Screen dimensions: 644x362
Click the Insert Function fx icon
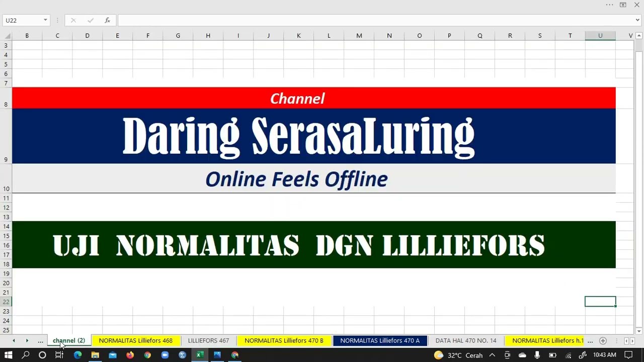coord(107,20)
